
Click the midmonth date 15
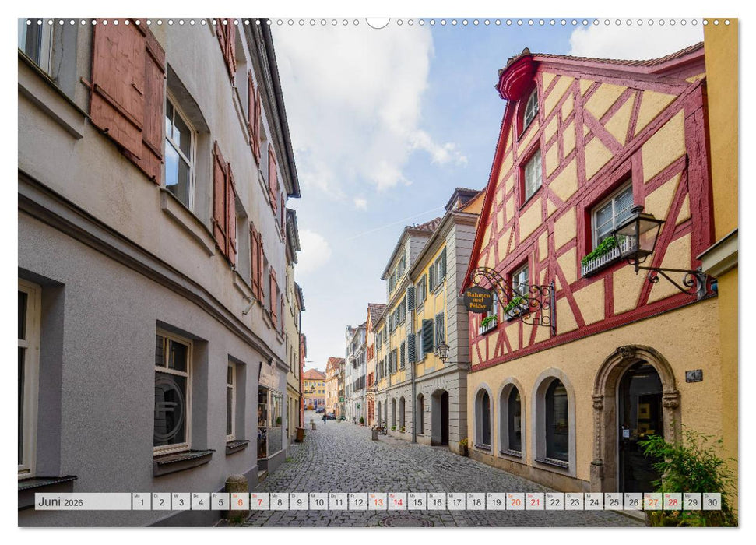417,501
